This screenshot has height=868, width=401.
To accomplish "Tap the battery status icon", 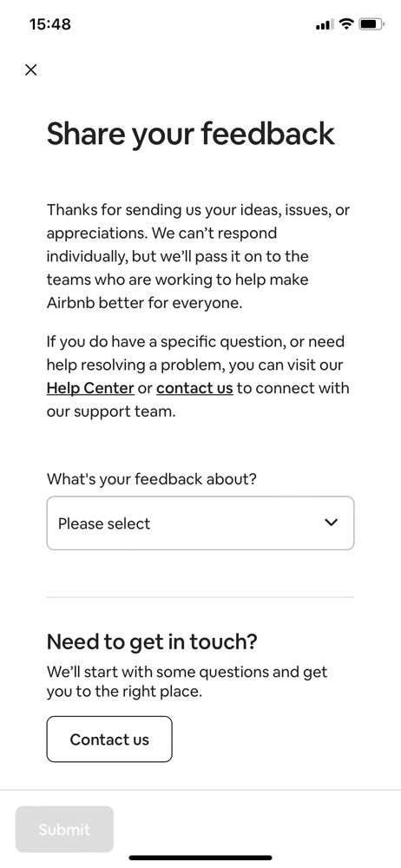I will (x=371, y=24).
